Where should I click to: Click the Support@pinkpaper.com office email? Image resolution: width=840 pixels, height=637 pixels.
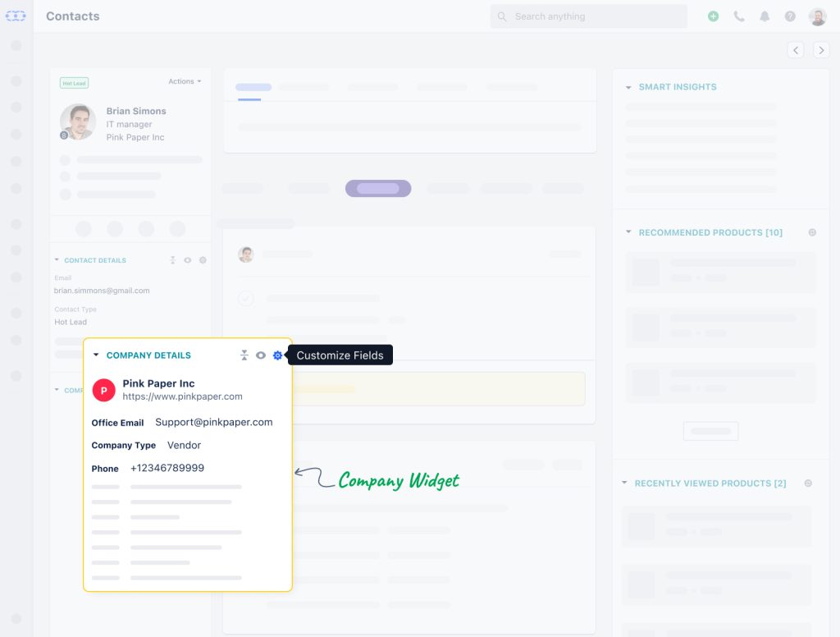pyautogui.click(x=213, y=422)
